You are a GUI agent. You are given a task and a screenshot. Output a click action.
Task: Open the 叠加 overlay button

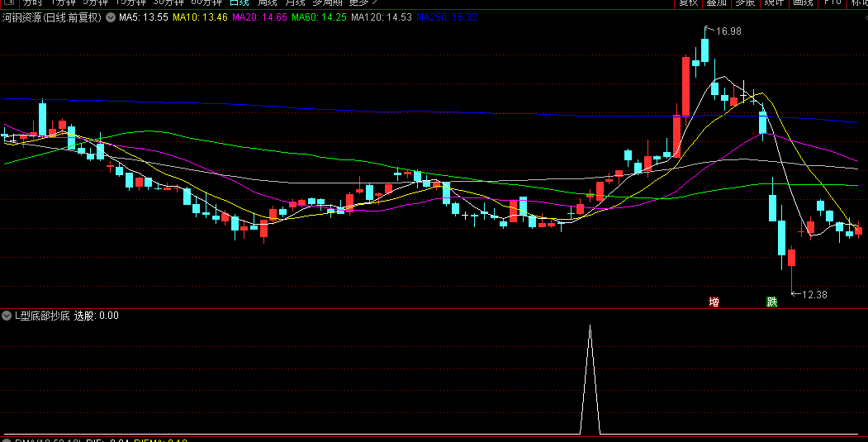(x=716, y=2)
